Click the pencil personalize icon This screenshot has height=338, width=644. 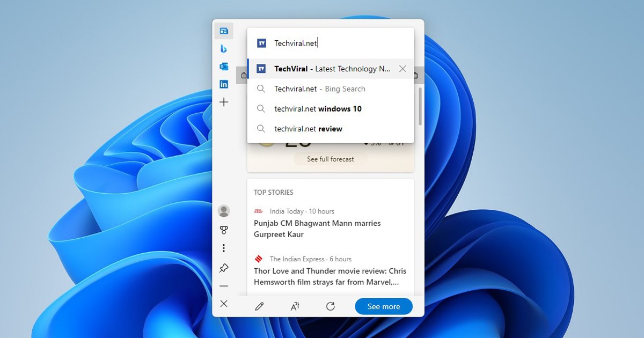click(x=259, y=306)
